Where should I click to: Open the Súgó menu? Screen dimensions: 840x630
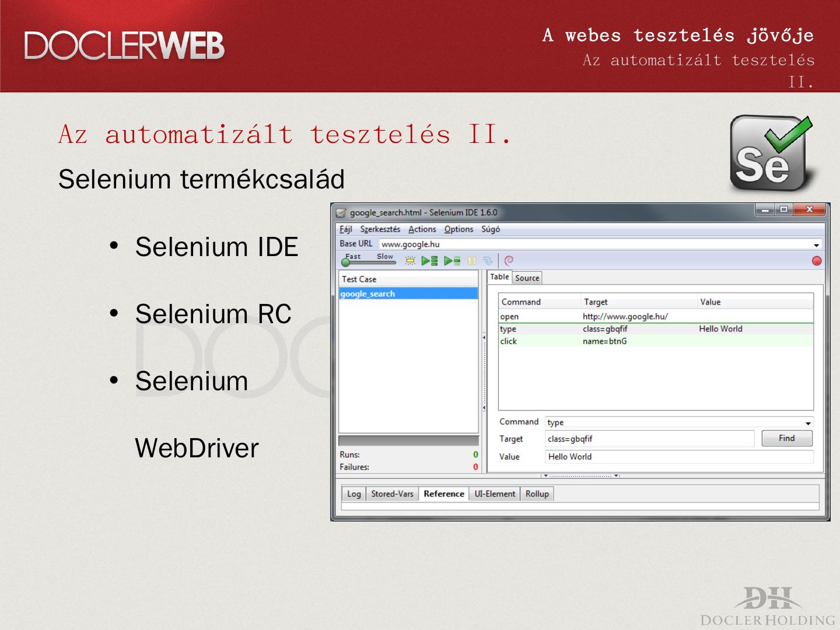coord(491,229)
